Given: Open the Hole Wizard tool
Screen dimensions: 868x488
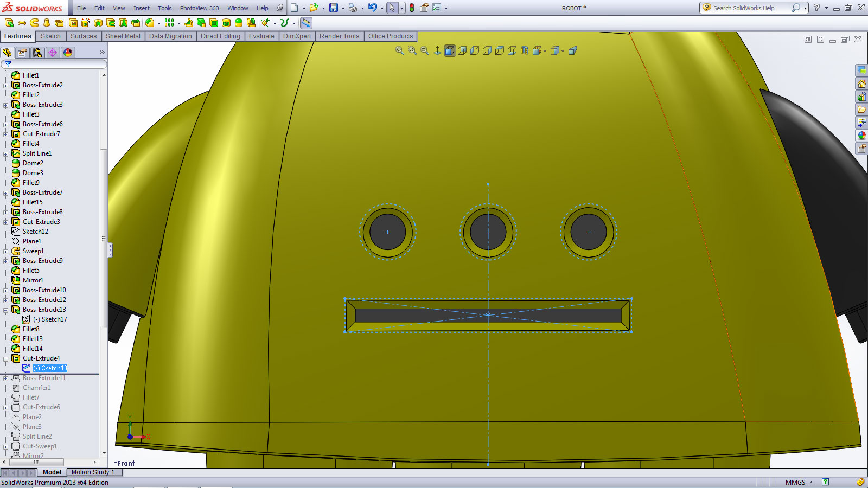Looking at the screenshot, I should coord(86,23).
